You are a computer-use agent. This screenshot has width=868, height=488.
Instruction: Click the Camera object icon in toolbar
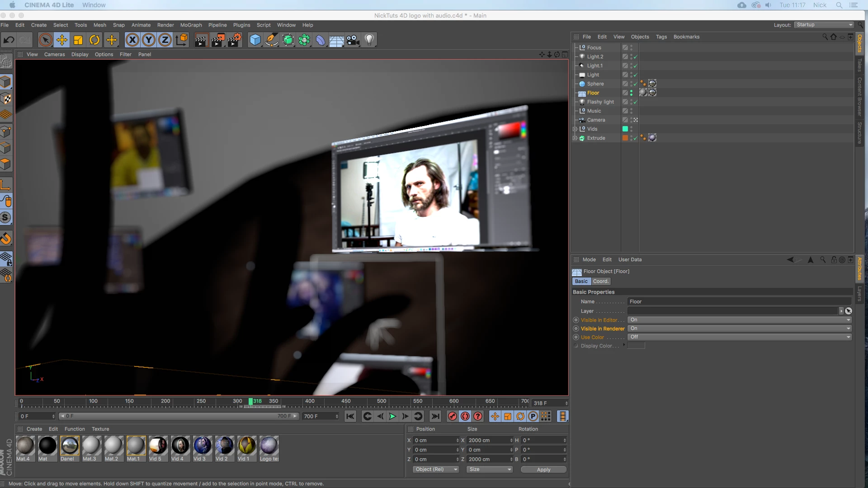pos(353,40)
